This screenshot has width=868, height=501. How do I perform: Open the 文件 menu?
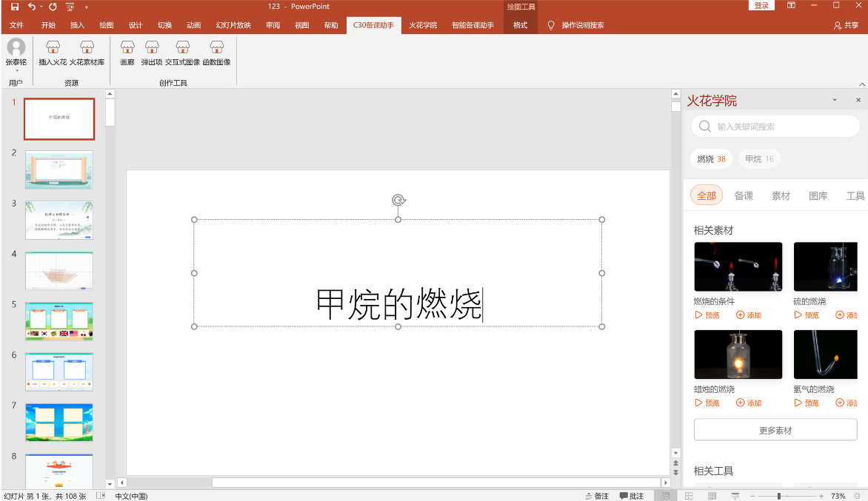(16, 25)
